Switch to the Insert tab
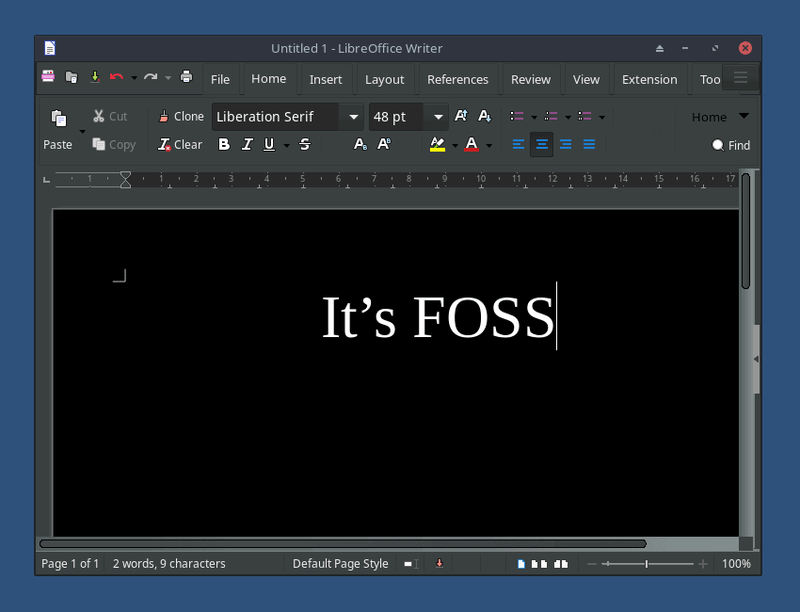The width and height of the screenshot is (800, 612). 325,79
